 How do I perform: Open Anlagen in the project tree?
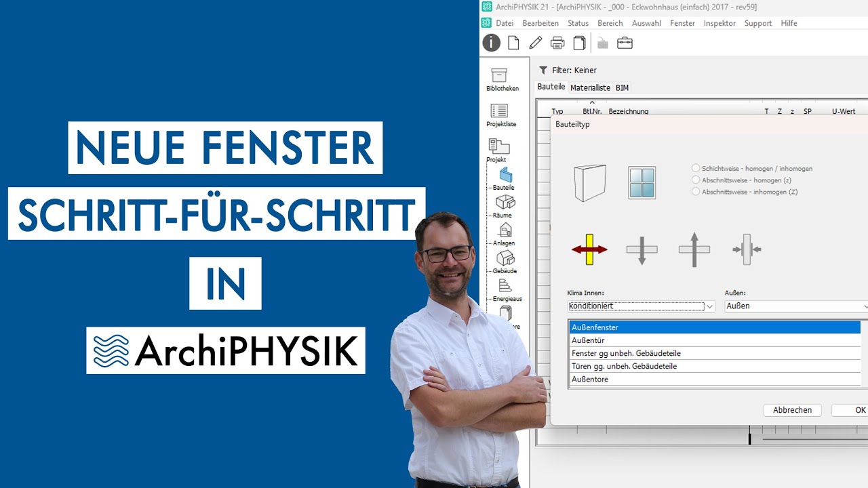[x=504, y=235]
